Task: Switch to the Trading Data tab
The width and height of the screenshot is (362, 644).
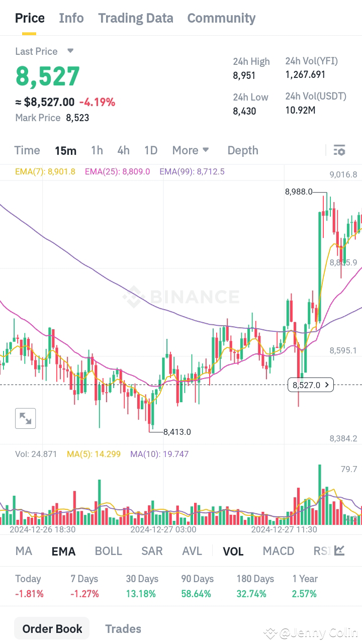Action: pyautogui.click(x=135, y=18)
